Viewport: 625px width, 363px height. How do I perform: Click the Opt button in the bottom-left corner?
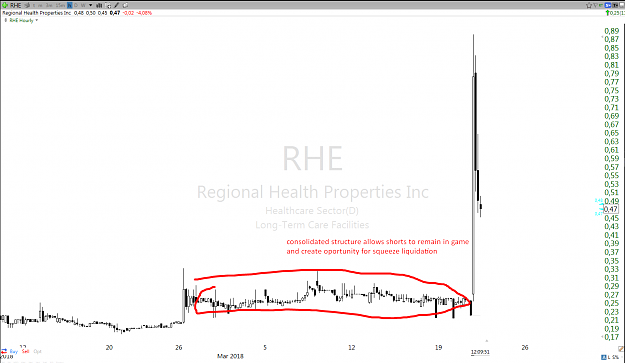click(37, 351)
